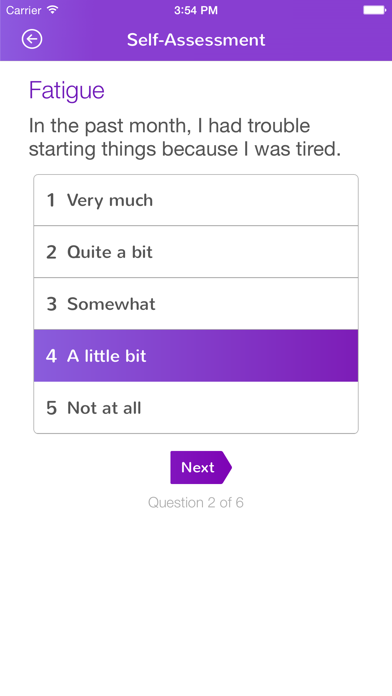Click number 3 beside Somewhat
Viewport: 392px width, 696px height.
click(x=51, y=304)
